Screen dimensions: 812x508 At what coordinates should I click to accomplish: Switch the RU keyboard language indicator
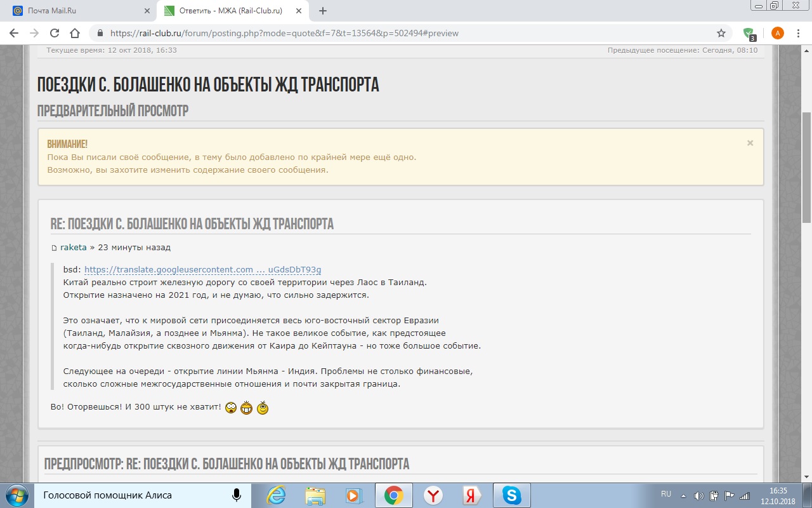665,494
